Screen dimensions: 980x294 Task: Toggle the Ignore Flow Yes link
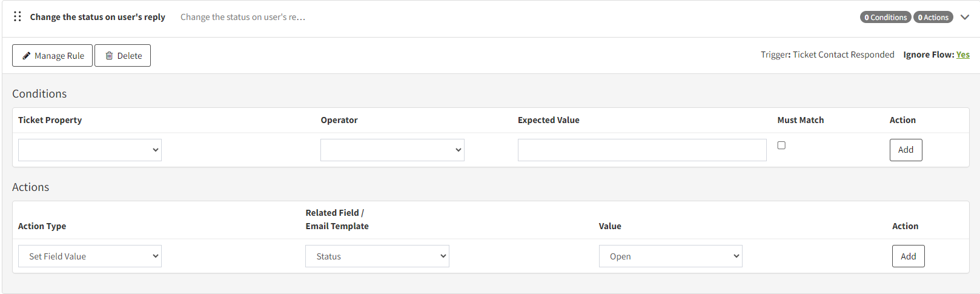(x=963, y=55)
